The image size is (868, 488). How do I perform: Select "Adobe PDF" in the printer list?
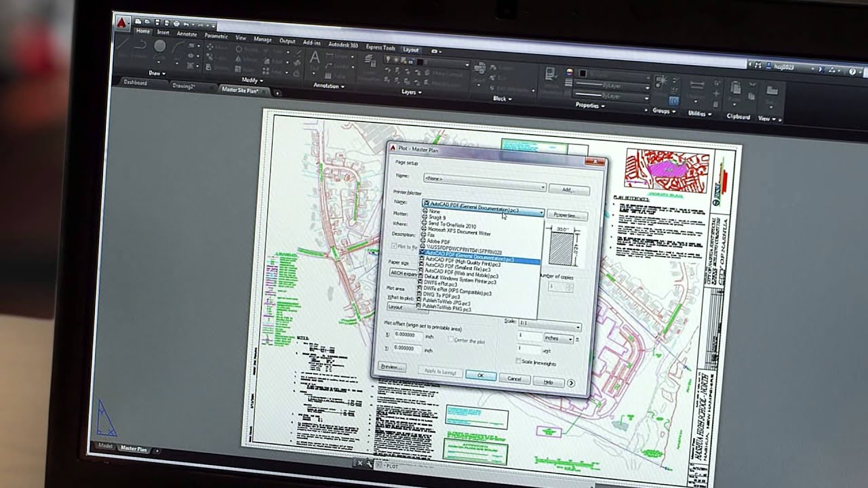tap(439, 241)
